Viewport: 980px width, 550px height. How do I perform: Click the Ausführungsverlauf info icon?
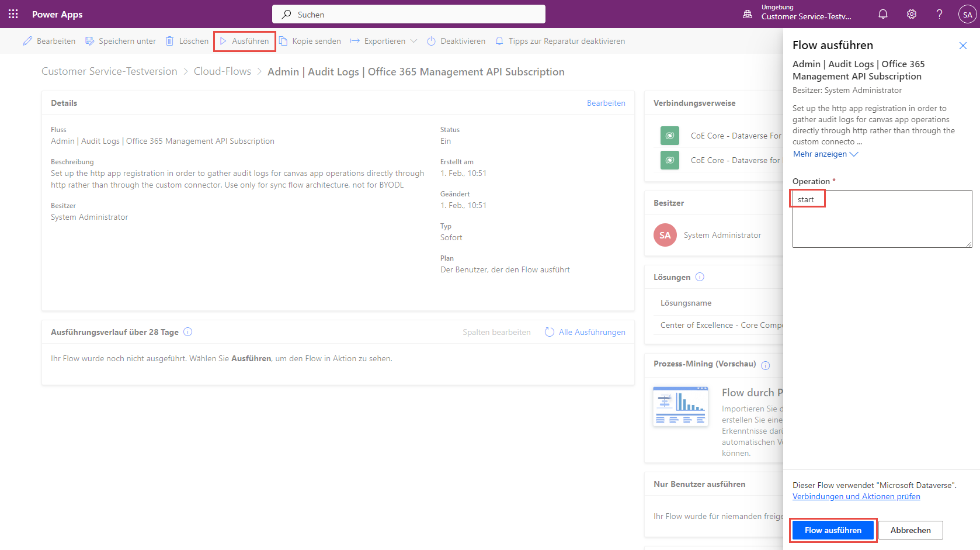[187, 331]
